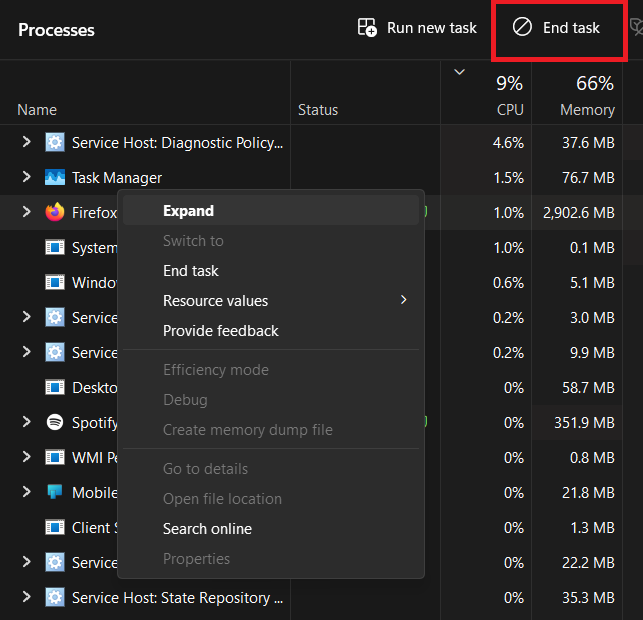Click Switch to in context menu

pos(271,241)
